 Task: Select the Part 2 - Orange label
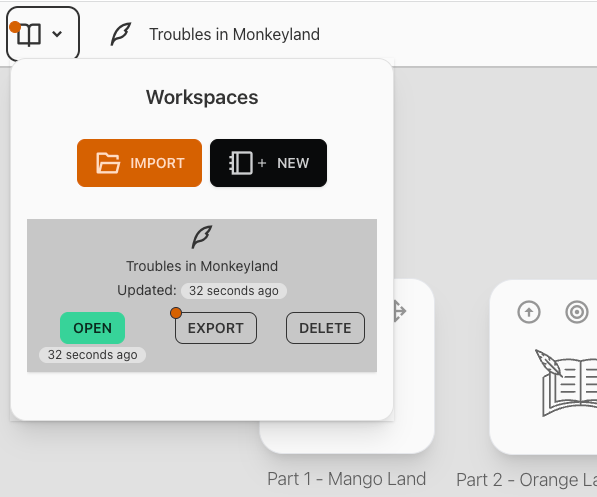pyautogui.click(x=527, y=479)
